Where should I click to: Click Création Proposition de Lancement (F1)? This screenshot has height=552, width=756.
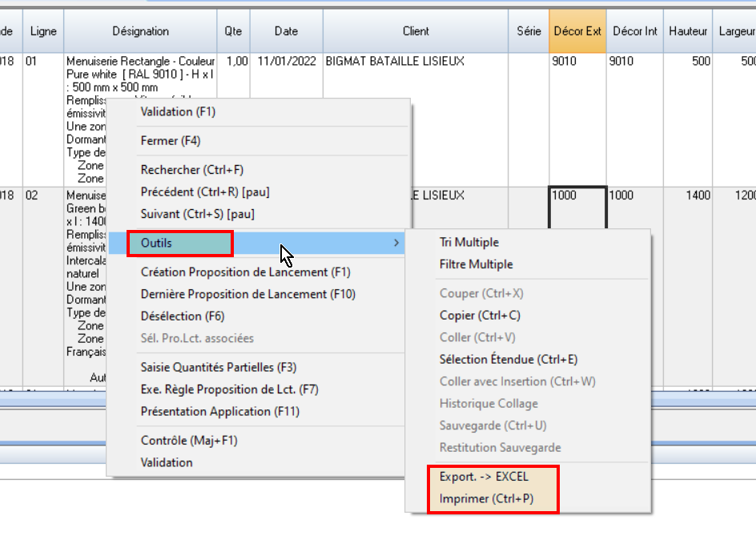[x=245, y=272]
